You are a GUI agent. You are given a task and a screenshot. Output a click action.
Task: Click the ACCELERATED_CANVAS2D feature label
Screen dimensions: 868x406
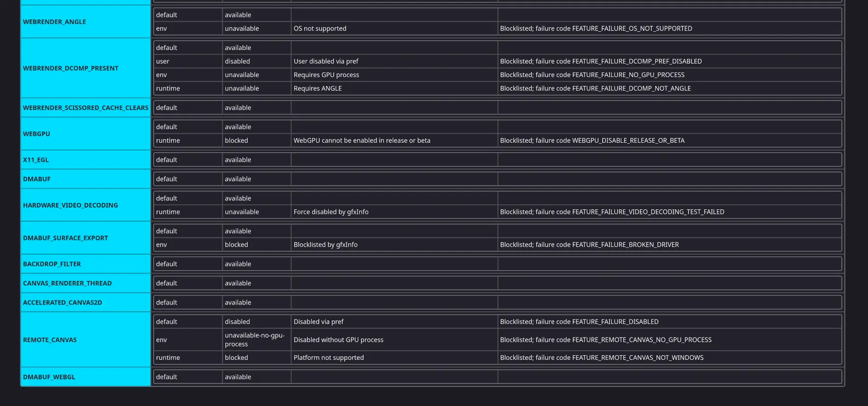pos(63,303)
